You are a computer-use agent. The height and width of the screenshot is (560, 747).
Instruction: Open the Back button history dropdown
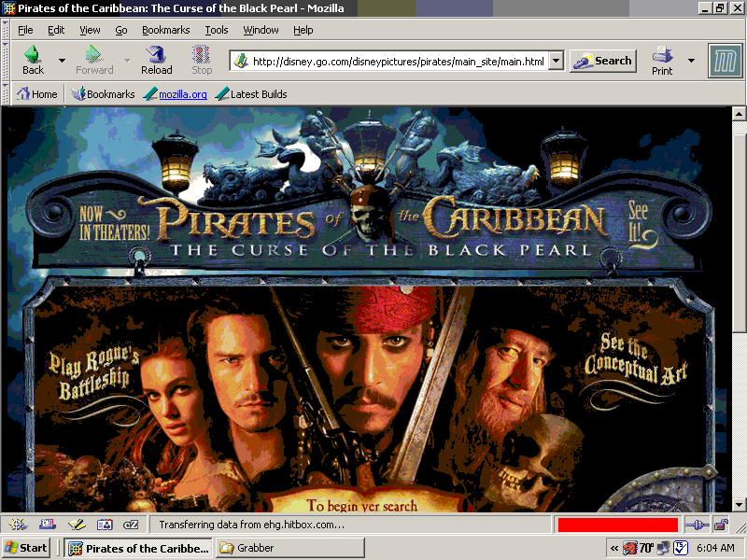62,61
